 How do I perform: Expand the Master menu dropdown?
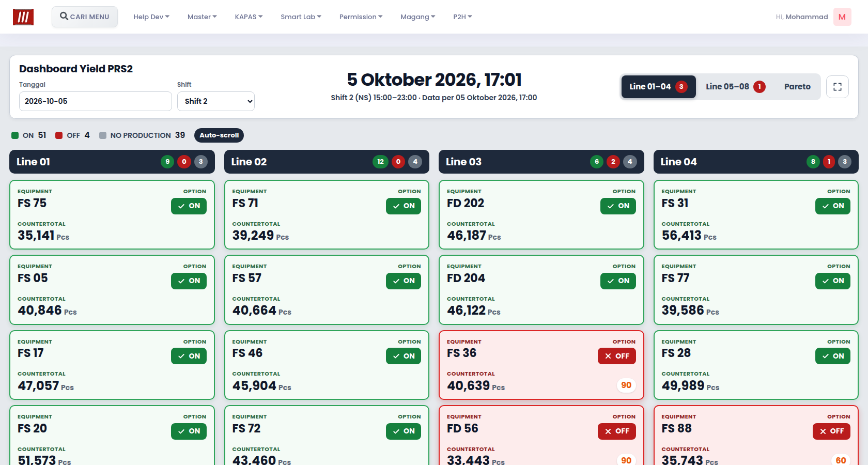202,17
